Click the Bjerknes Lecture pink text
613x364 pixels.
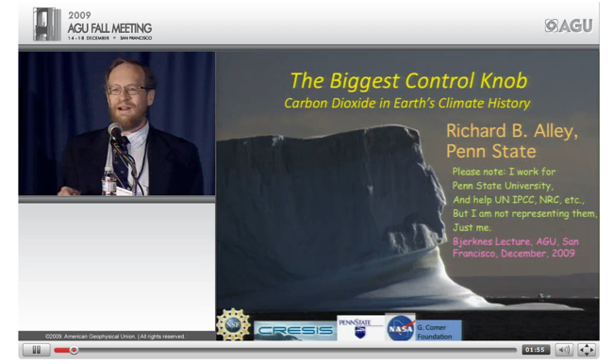click(x=515, y=247)
